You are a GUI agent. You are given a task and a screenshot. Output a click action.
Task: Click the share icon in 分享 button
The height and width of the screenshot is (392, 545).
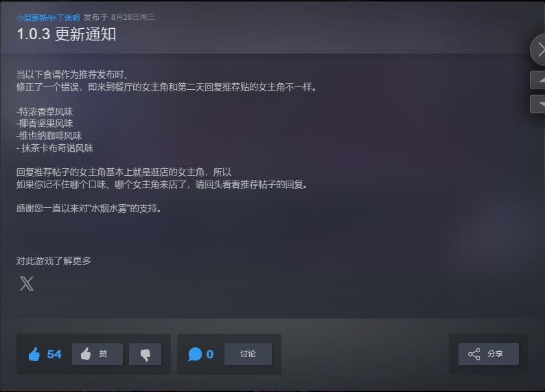(x=474, y=354)
